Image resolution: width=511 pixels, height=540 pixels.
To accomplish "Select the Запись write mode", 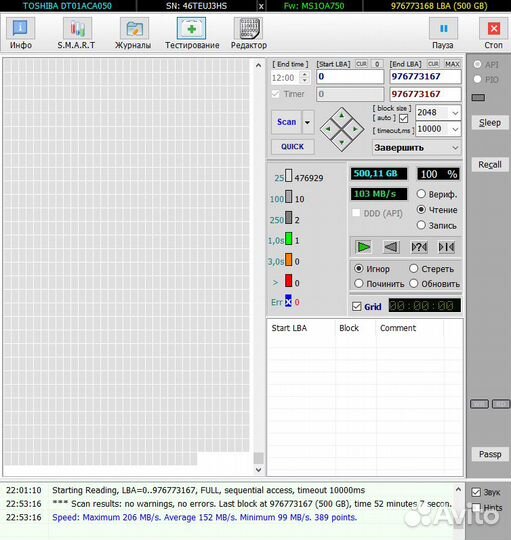I will tap(421, 225).
